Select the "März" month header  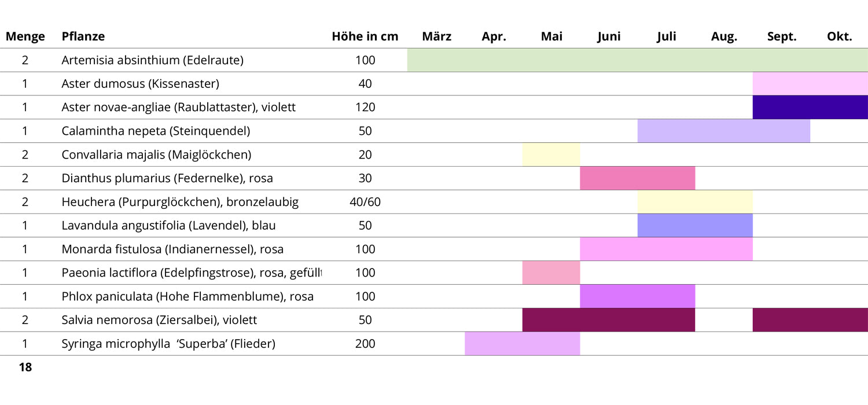click(x=437, y=36)
